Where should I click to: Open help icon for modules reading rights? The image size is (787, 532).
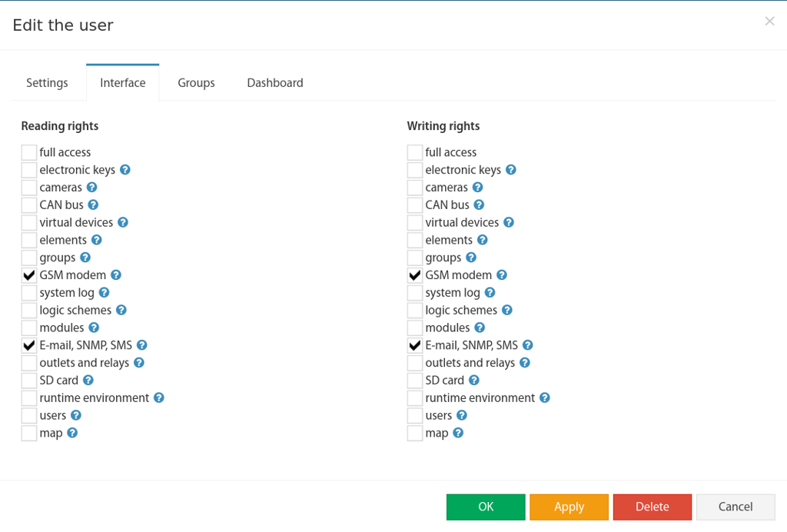coord(94,328)
